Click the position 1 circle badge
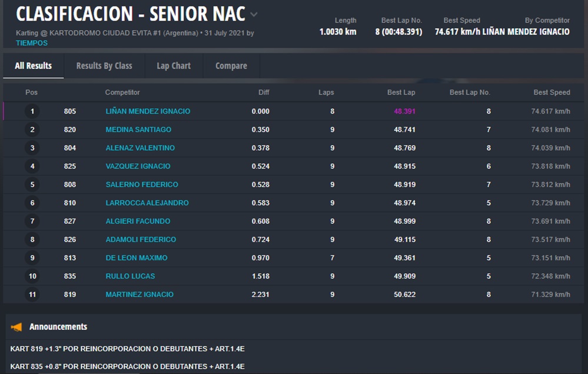 [32, 111]
